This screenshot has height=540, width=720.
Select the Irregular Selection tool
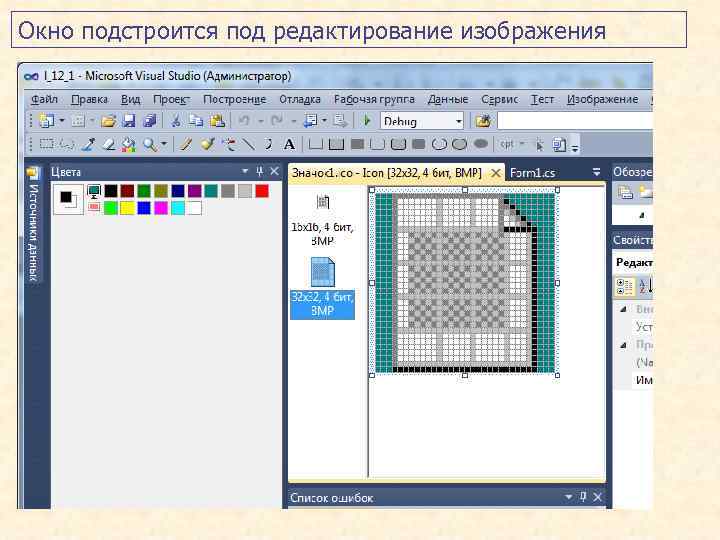(x=68, y=144)
